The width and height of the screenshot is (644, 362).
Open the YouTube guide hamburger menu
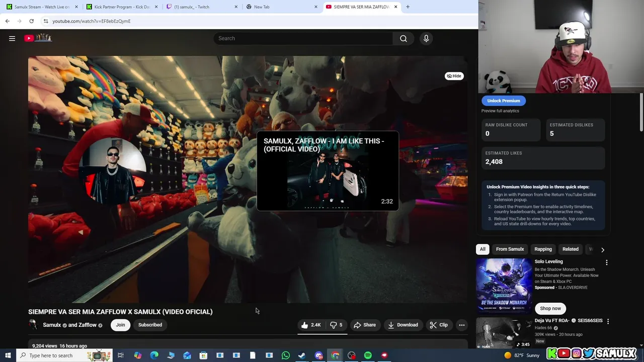point(12,38)
